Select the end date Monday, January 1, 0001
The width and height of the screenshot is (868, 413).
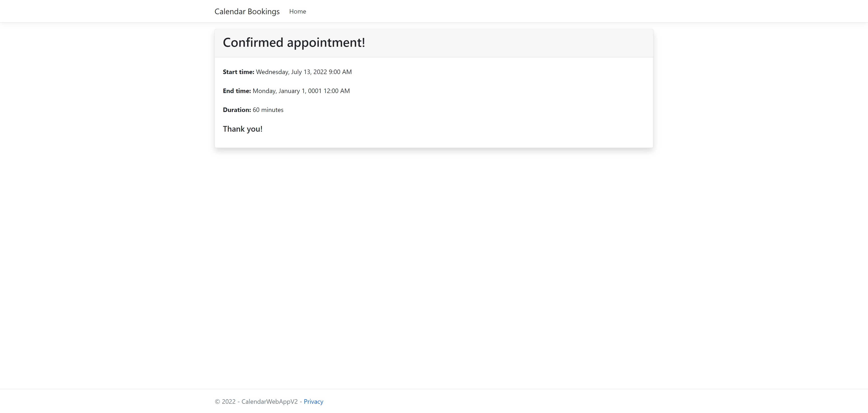[x=287, y=91]
